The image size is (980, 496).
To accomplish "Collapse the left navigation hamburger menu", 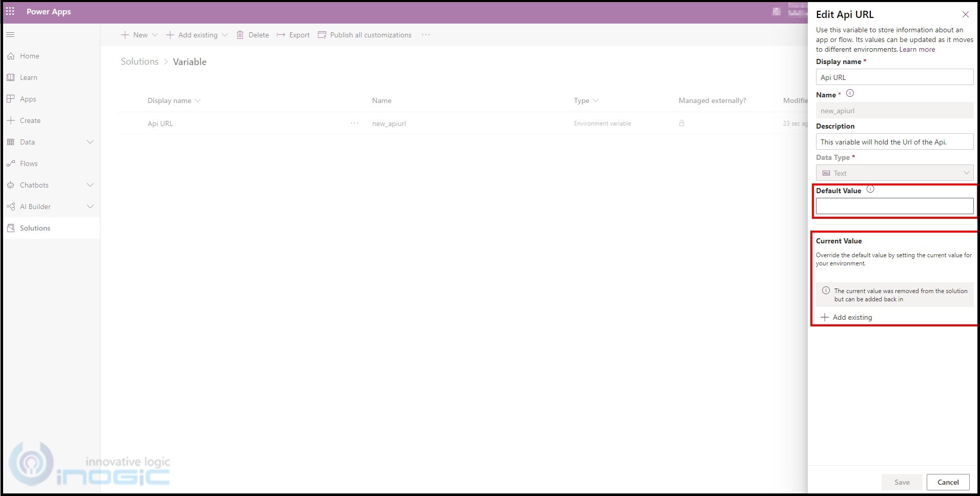I will coord(10,34).
